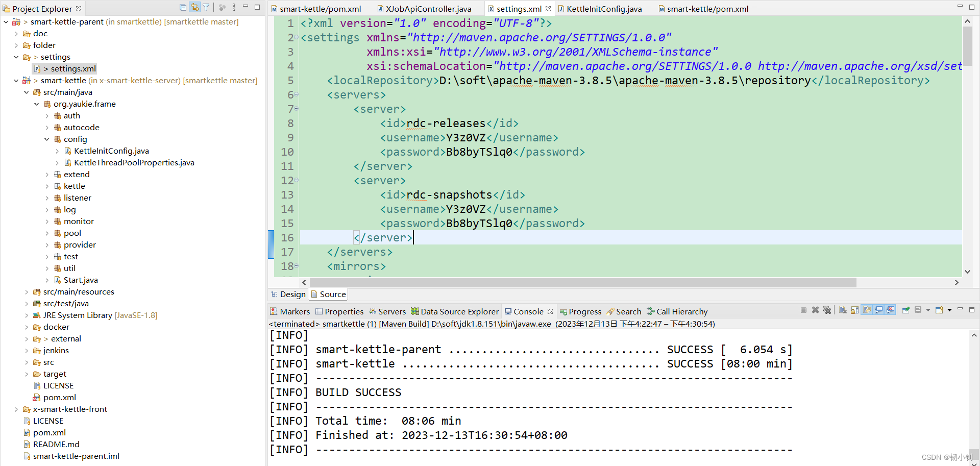Open Display Selected Console dropdown arrow
Viewport: 980px width, 466px height.
(x=928, y=310)
